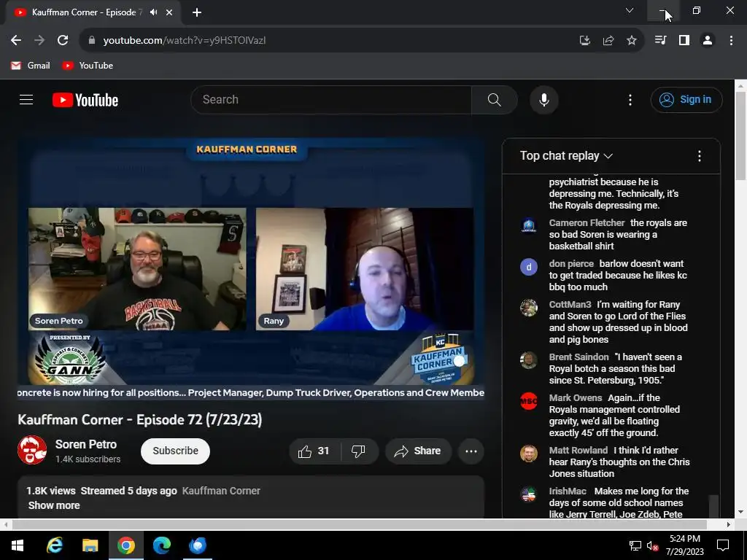The image size is (747, 560).
Task: Click the Soren Petro channel avatar
Action: pos(32,450)
